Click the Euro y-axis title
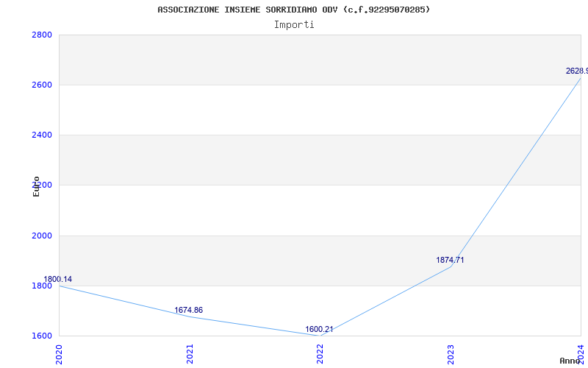This screenshot has width=588, height=368. (x=36, y=186)
